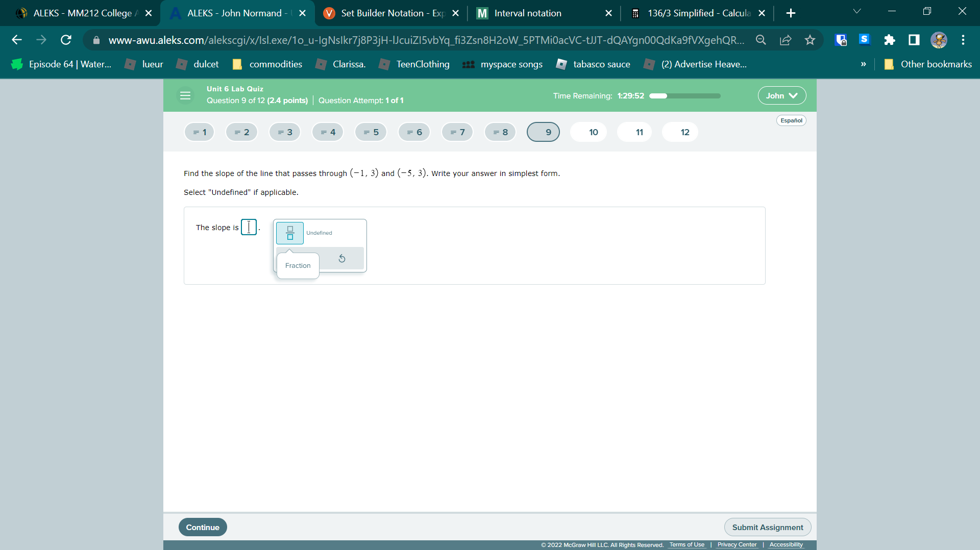This screenshot has width=980, height=550.
Task: Select the Undefined answer option
Action: coord(319,233)
